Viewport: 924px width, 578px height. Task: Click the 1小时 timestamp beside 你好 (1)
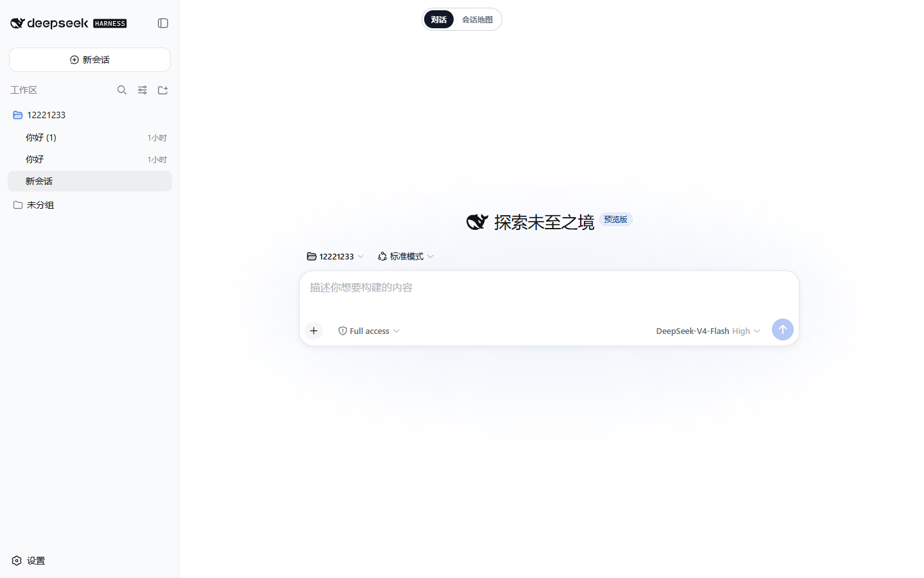pyautogui.click(x=157, y=137)
